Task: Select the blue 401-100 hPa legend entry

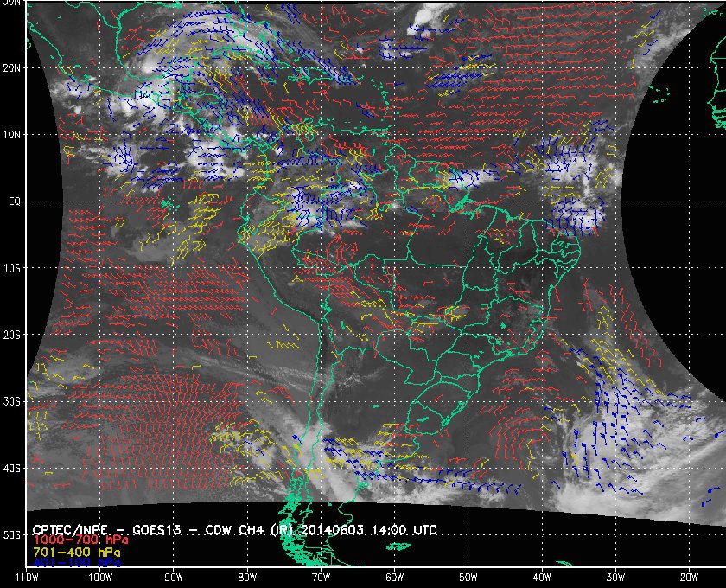Action: 76,563
